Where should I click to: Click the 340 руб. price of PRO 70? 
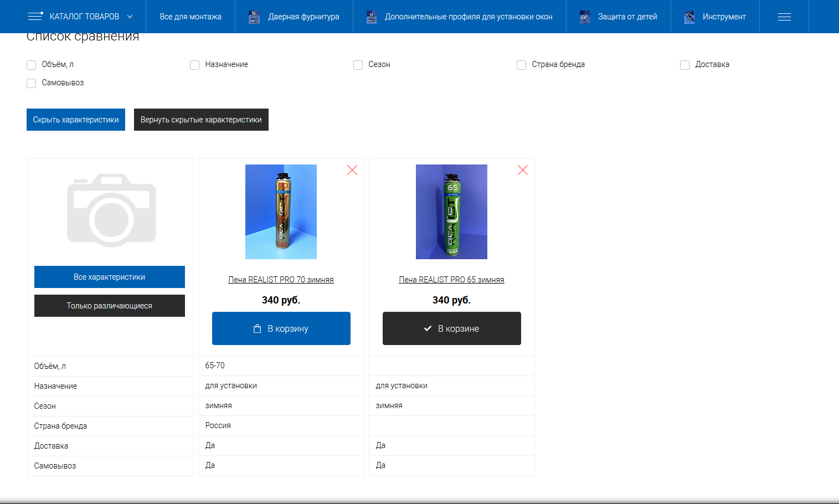pyautogui.click(x=281, y=300)
